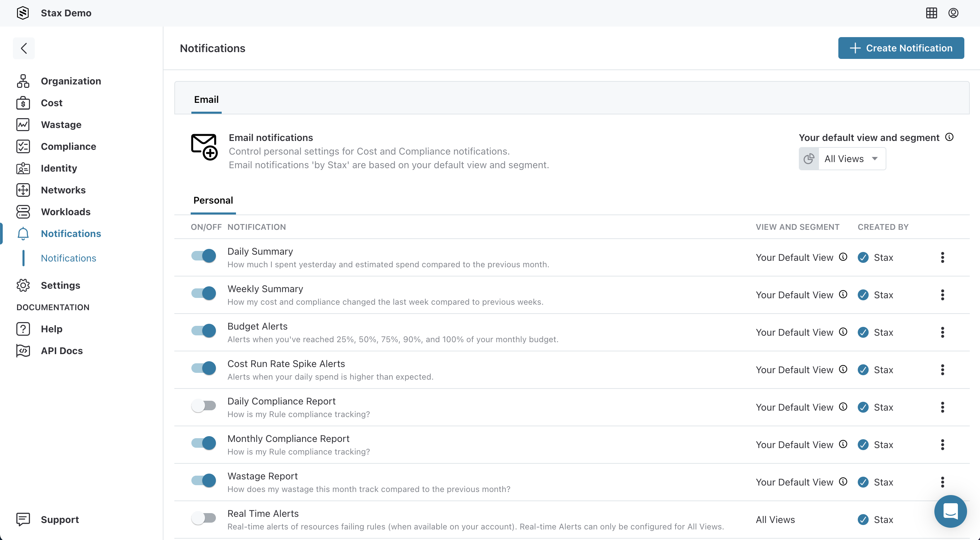Click the Networks sidebar icon
Image resolution: width=980 pixels, height=540 pixels.
coord(22,190)
